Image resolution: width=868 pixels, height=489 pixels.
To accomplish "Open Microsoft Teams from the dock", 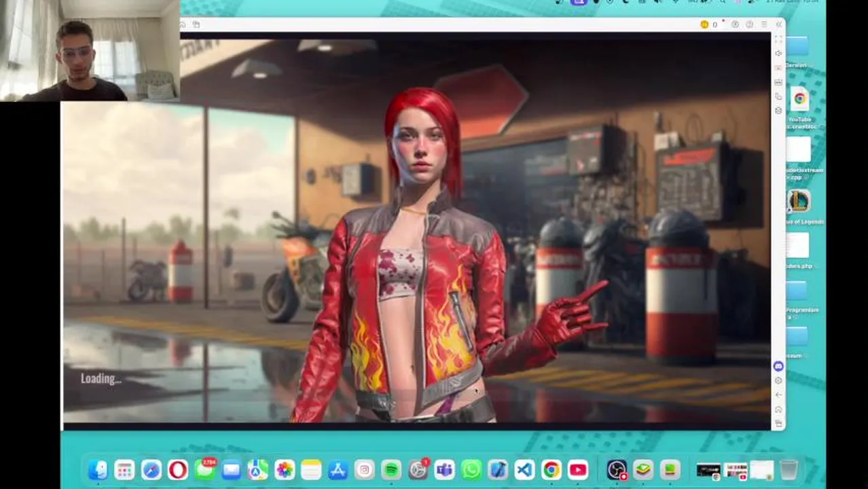I will pyautogui.click(x=445, y=469).
